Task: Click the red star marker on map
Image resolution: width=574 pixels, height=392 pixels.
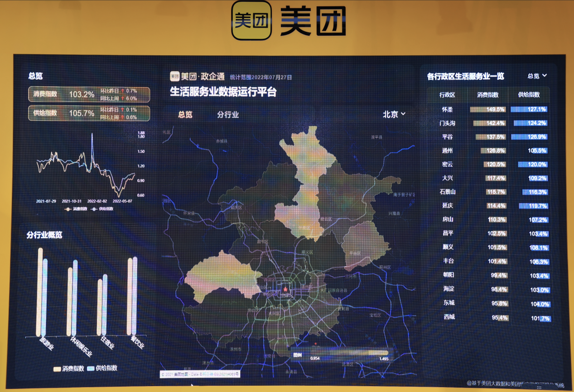Action: point(285,289)
